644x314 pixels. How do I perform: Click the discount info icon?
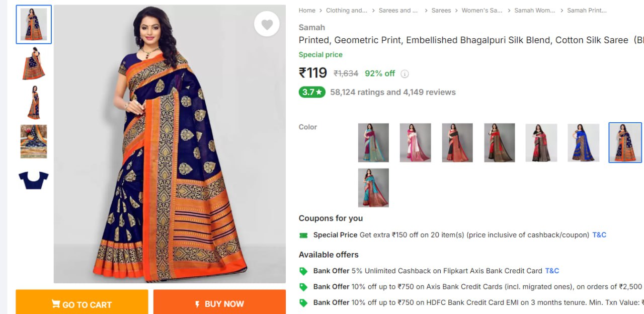coord(405,73)
